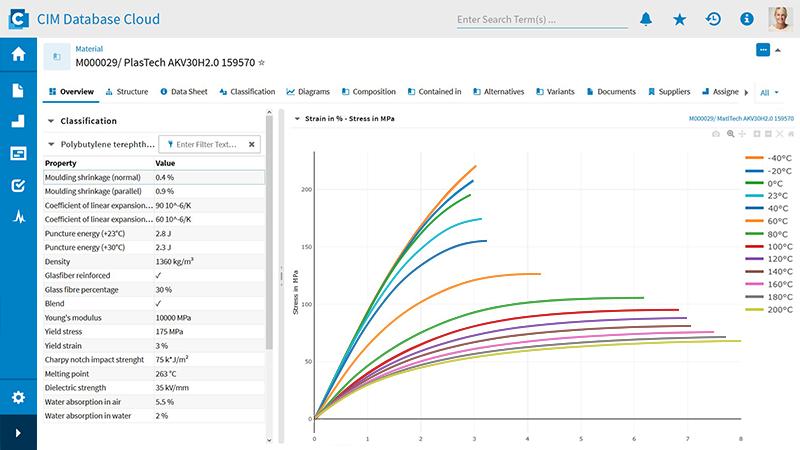800x450 pixels.
Task: Switch to the Data Sheet tab
Action: pos(183,92)
